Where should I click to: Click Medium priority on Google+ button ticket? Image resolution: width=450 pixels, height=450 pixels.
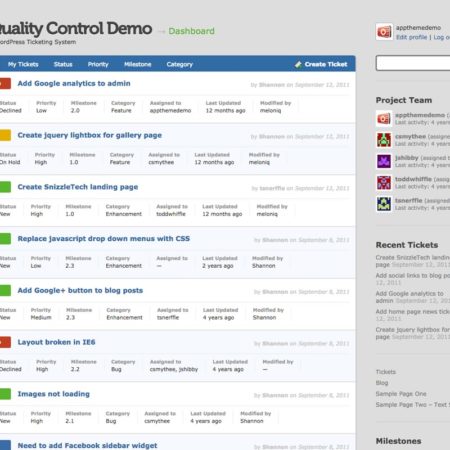41,318
